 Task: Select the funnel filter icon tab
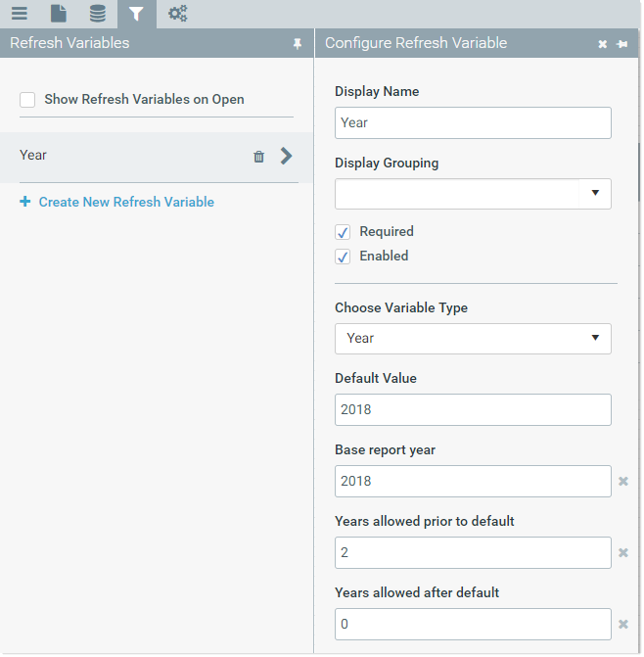coord(136,14)
